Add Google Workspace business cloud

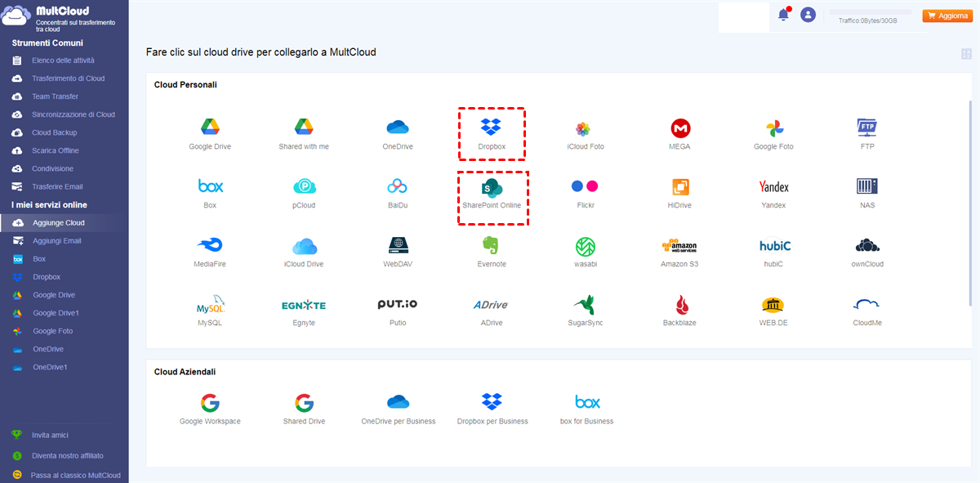tap(210, 402)
